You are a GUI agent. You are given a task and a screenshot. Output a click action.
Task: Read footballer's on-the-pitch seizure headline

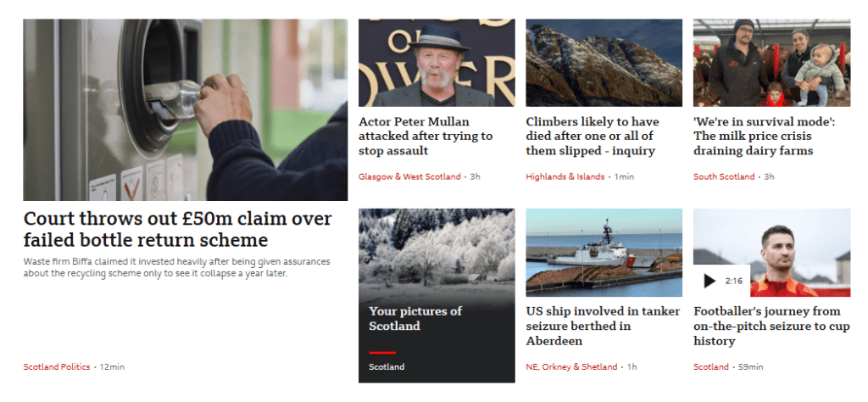771,327
